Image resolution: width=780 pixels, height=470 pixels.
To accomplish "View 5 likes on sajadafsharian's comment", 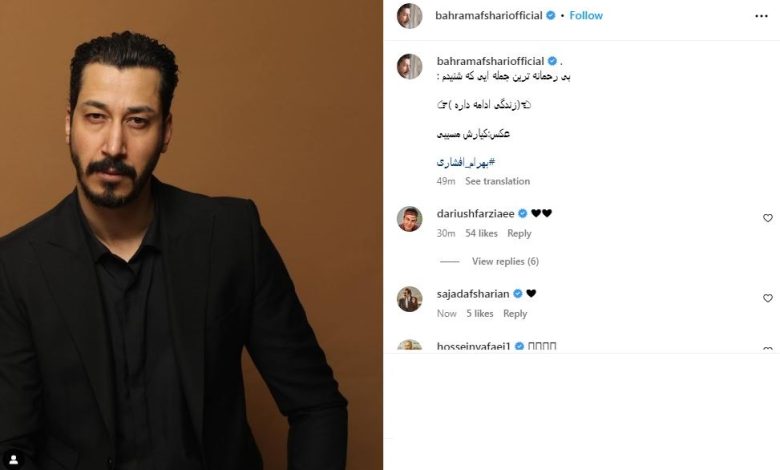I will [x=480, y=313].
